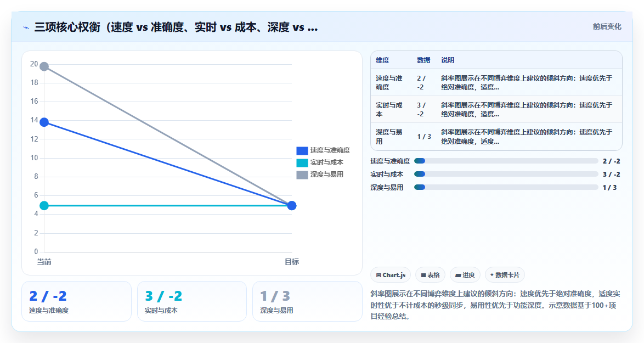This screenshot has height=343, width=644.
Task: Toggle the 速度与准确度 legend swatch
Action: (302, 151)
